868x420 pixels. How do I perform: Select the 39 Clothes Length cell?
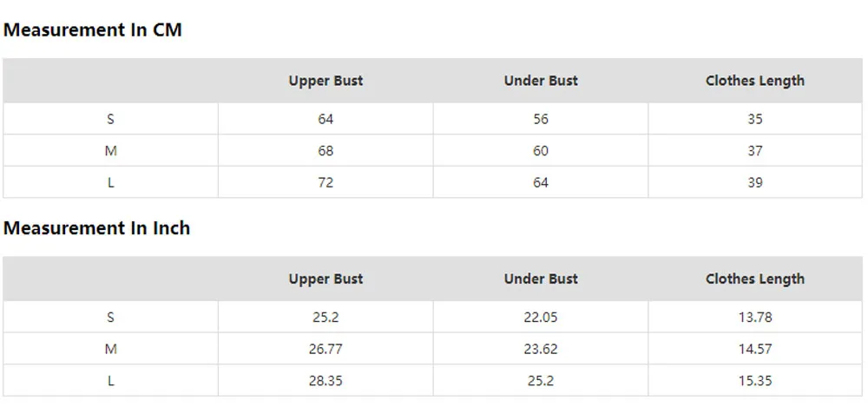(755, 182)
